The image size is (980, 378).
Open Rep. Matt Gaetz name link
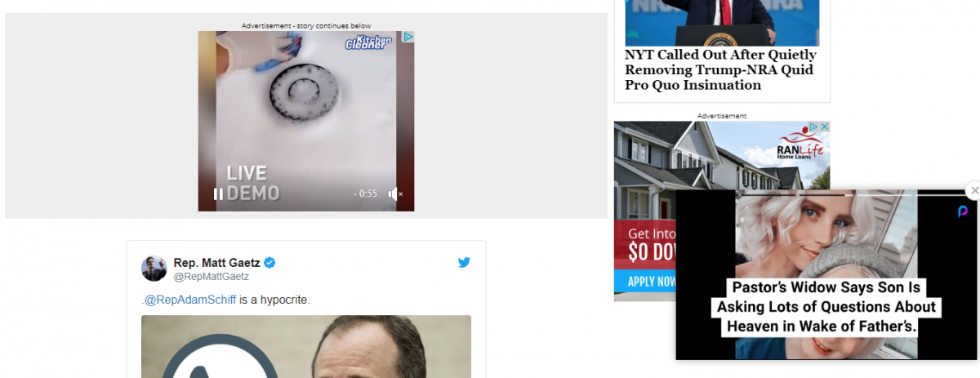click(217, 263)
